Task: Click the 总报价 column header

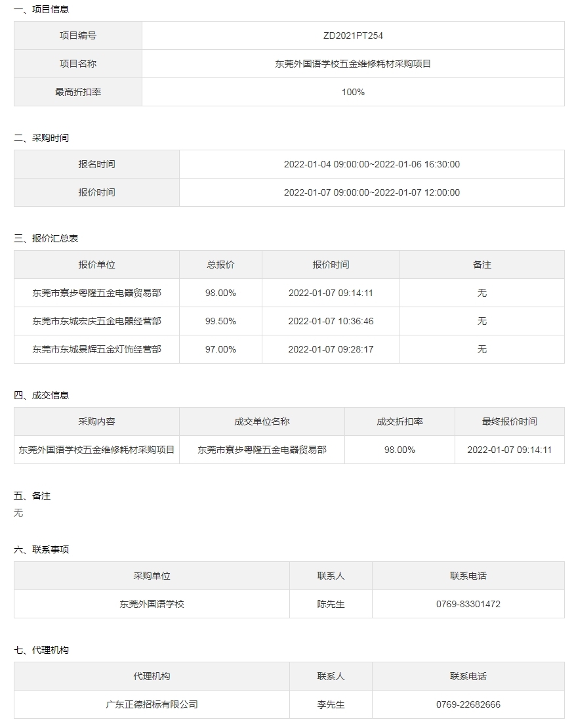Action: (221, 265)
